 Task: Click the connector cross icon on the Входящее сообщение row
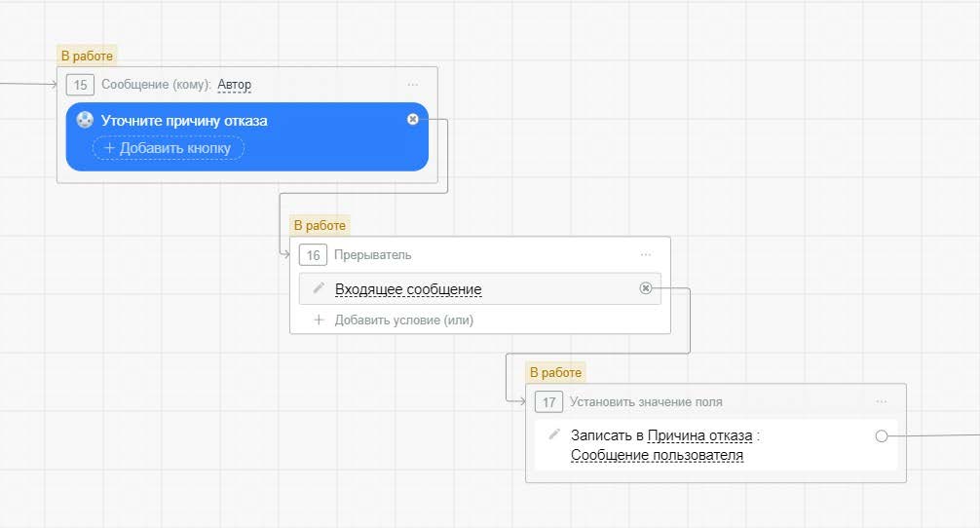[645, 288]
